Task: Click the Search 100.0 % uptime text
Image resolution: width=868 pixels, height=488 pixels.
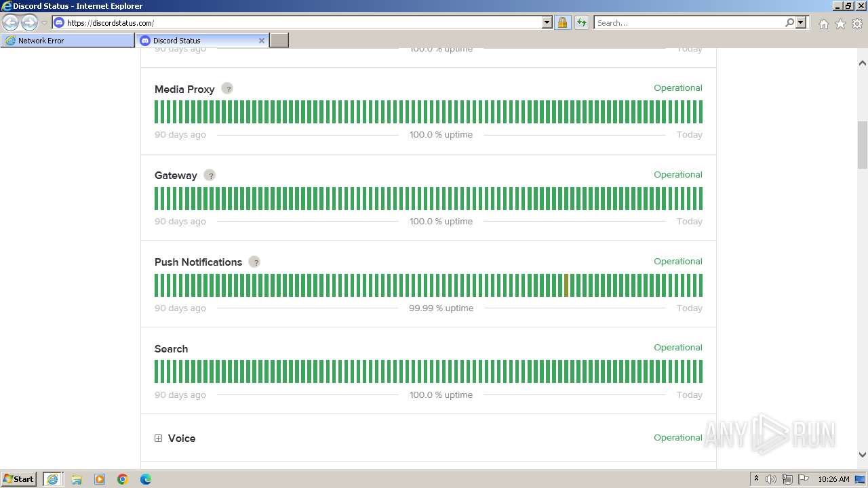Action: point(441,395)
